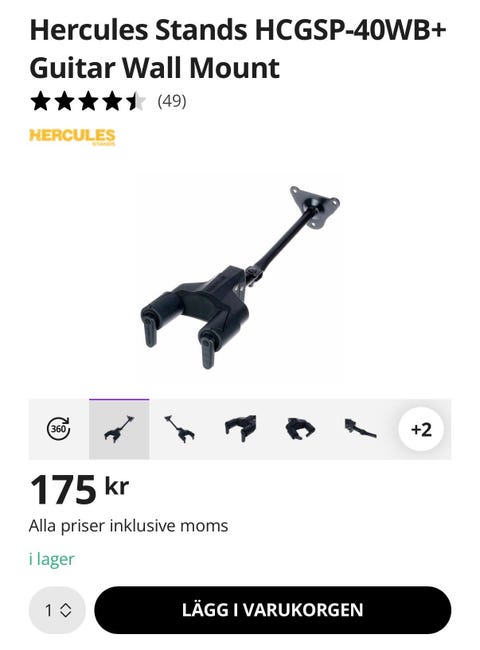Click the 175 kr price
480x650 pixels.
click(x=79, y=490)
